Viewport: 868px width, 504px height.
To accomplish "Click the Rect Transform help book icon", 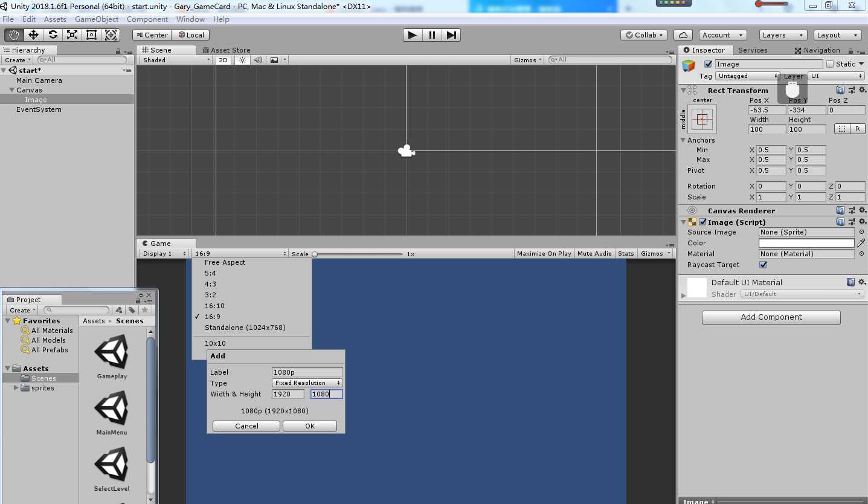I will pyautogui.click(x=841, y=90).
